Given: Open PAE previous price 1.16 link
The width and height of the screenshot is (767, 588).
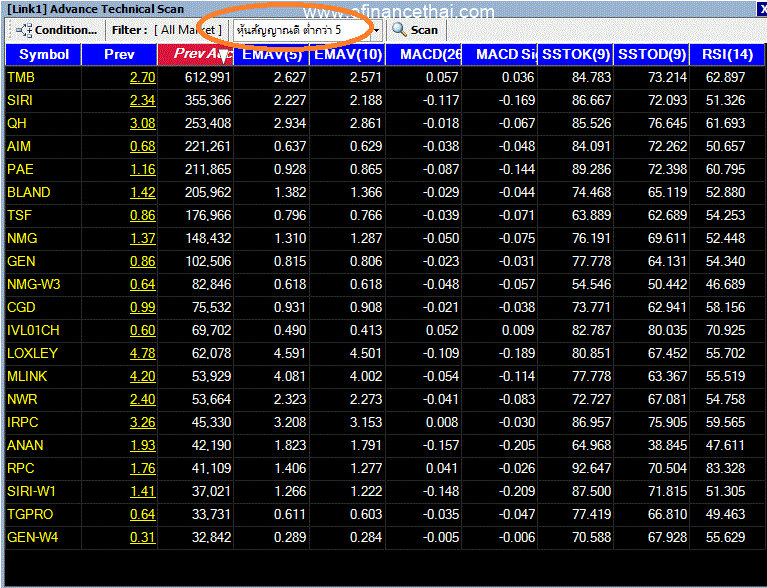Looking at the screenshot, I should tap(142, 169).
